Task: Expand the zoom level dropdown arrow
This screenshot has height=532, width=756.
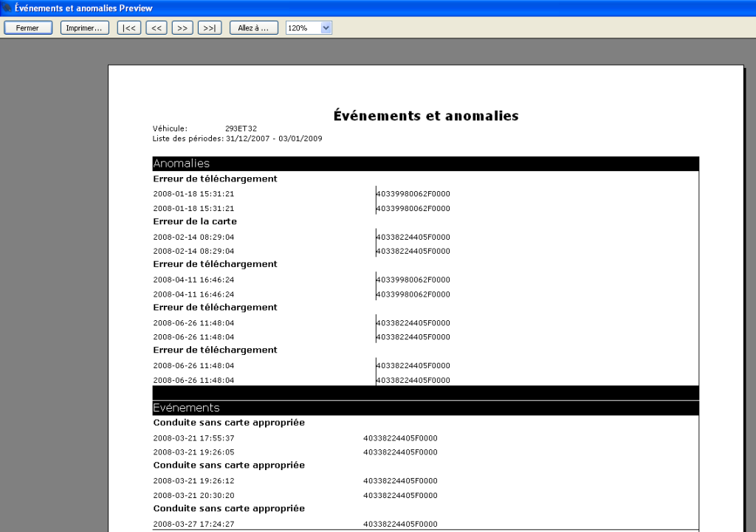Action: [x=326, y=28]
